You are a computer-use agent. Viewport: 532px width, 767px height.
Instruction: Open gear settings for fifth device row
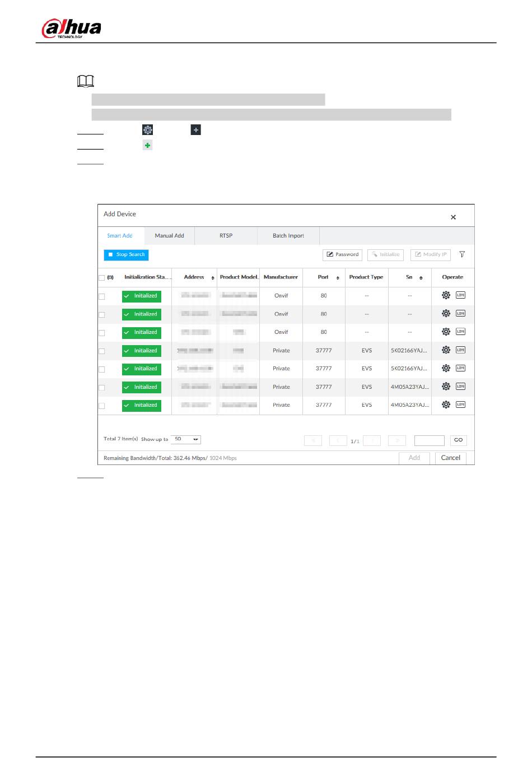click(x=446, y=368)
